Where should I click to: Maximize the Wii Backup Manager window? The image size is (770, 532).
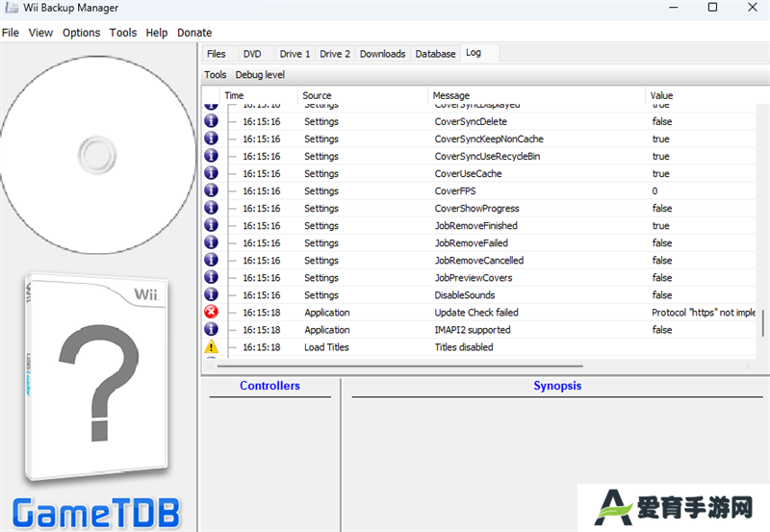point(712,8)
